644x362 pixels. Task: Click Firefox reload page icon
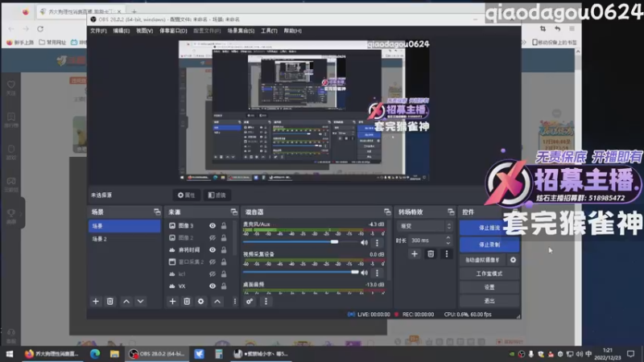tap(40, 29)
